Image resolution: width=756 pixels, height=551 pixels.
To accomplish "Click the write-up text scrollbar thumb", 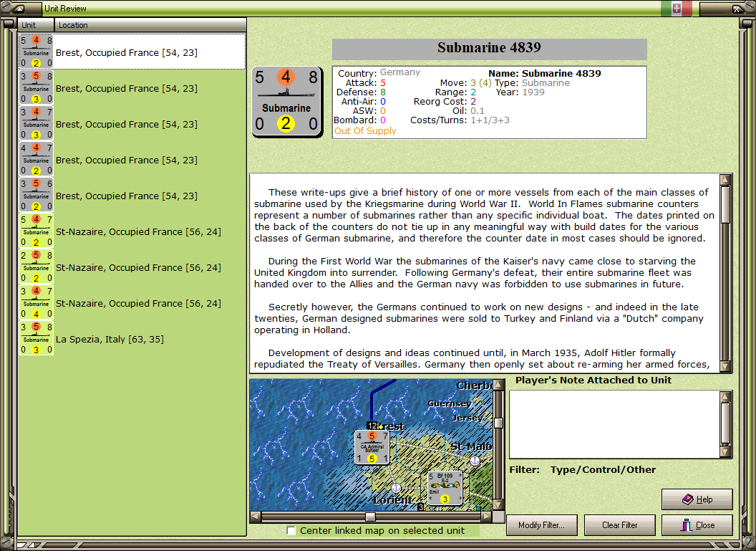I will tap(725, 205).
